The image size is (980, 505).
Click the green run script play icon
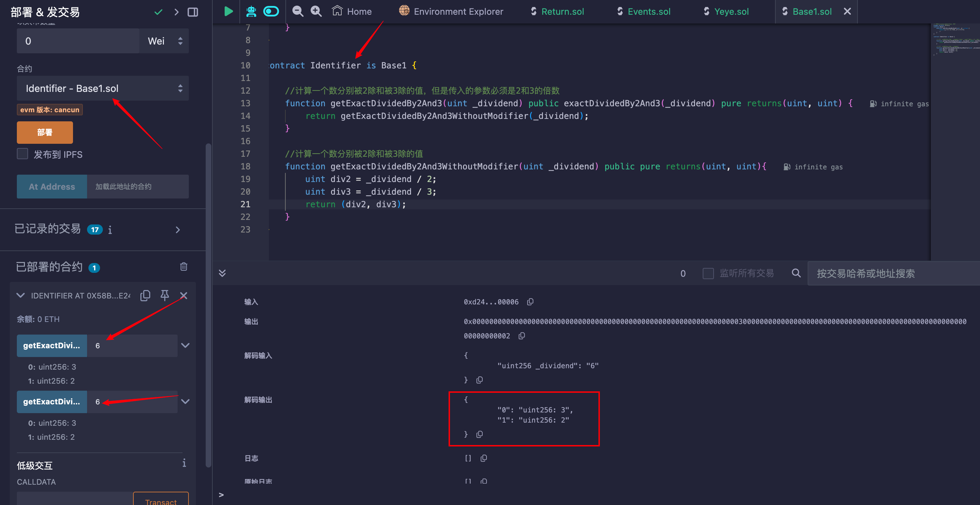pyautogui.click(x=228, y=12)
